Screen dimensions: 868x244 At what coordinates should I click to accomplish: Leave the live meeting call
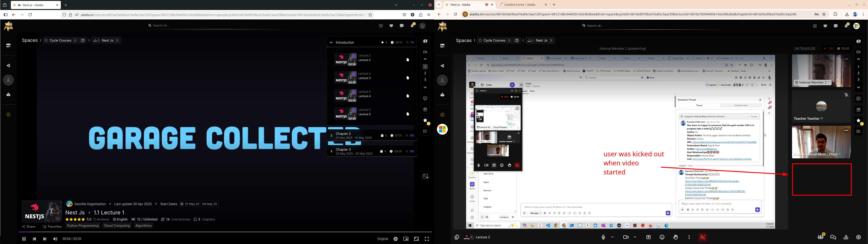pos(703,237)
